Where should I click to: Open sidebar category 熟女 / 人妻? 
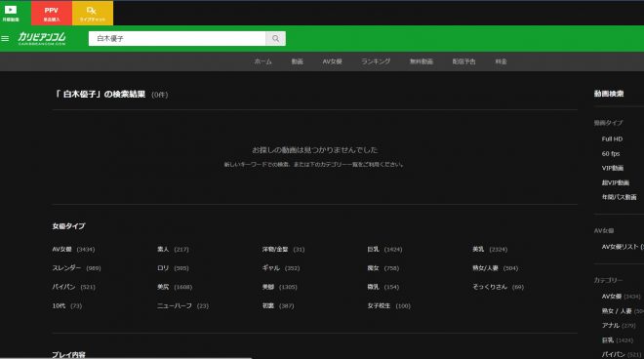(617, 311)
